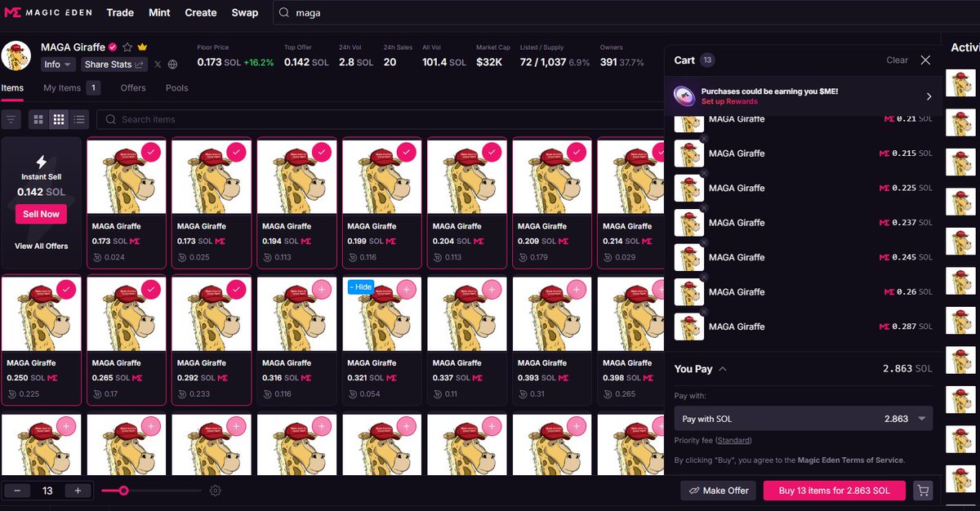Deselect the first 0.173 SOL giraffe checkmark
Viewport: 980px width, 511px height.
point(151,152)
